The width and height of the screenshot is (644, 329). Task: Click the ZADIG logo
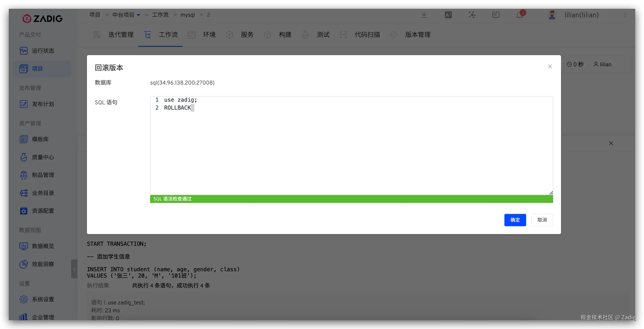pos(43,18)
